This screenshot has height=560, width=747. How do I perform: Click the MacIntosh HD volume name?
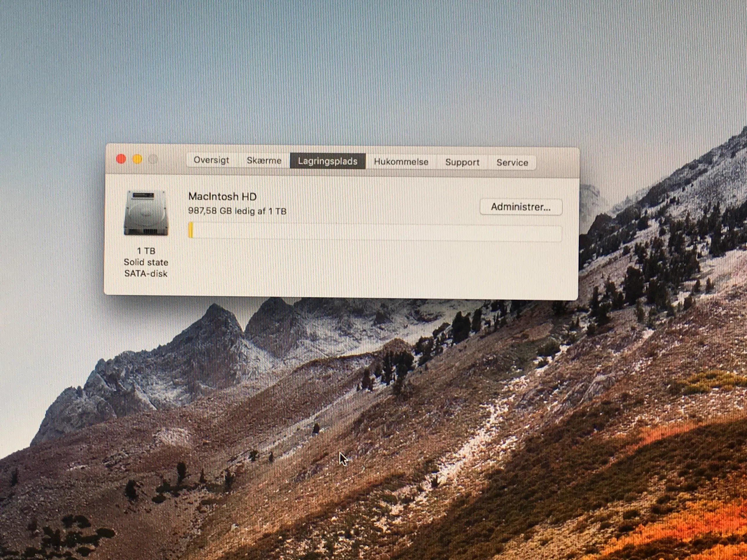[222, 197]
